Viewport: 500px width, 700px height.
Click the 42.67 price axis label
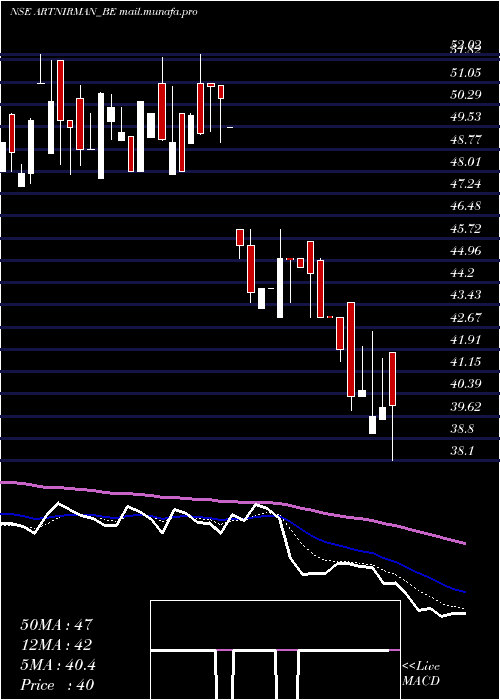coord(466,317)
